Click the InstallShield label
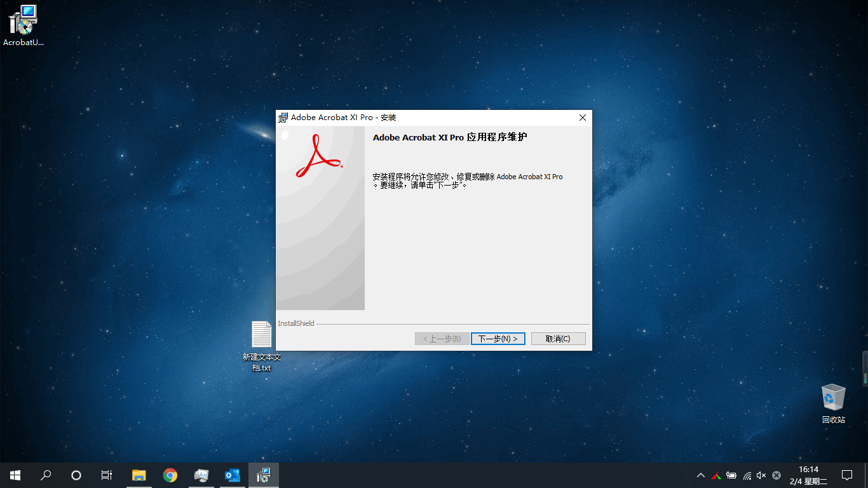This screenshot has height=488, width=868. [x=296, y=323]
